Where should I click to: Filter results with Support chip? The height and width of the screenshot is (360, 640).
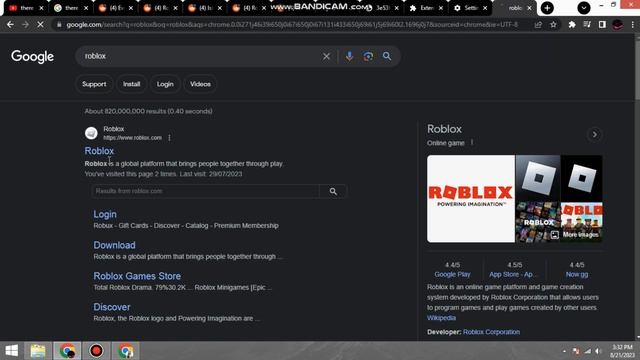(x=94, y=84)
